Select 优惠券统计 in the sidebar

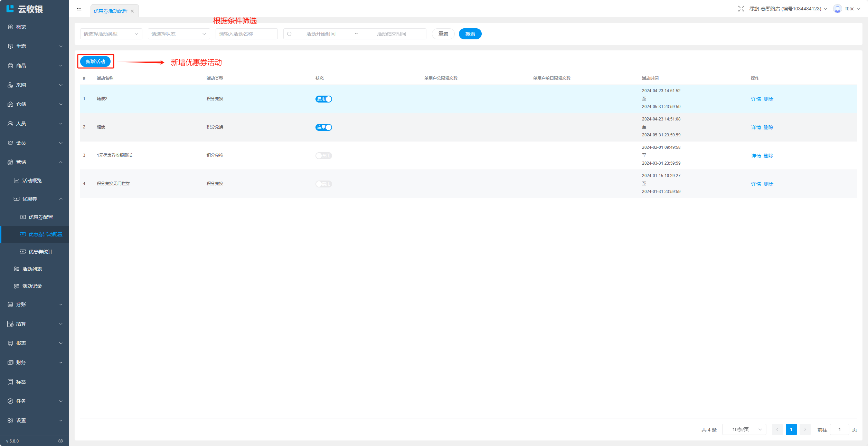tap(40, 252)
